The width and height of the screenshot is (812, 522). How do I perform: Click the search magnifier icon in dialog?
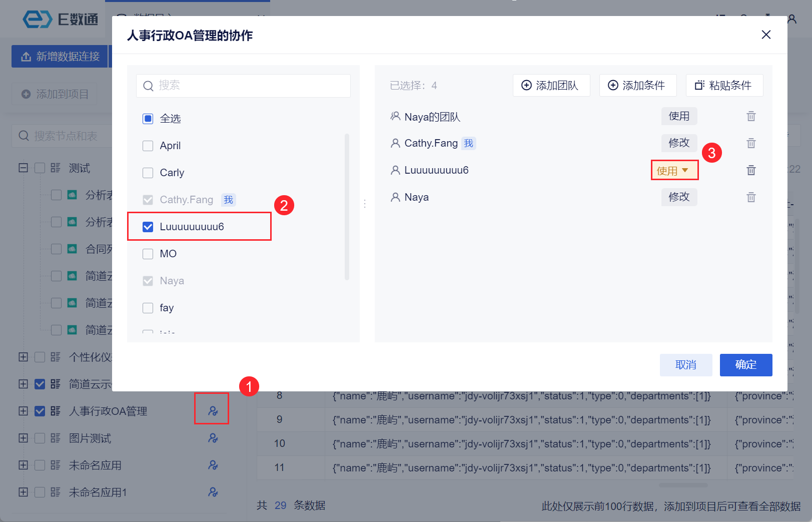[148, 86]
